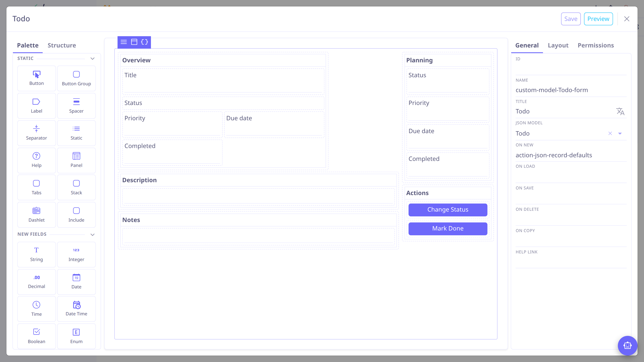Click the Change Status button

pos(448,210)
